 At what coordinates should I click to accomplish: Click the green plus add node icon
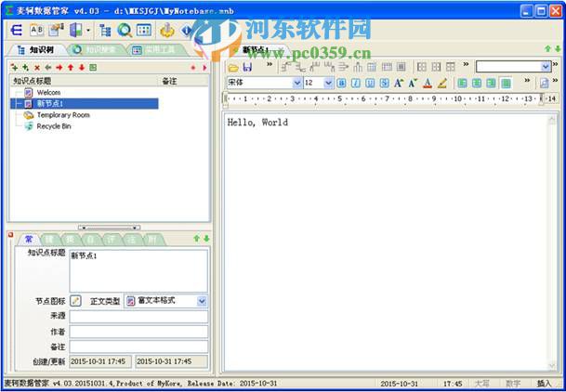pos(15,68)
